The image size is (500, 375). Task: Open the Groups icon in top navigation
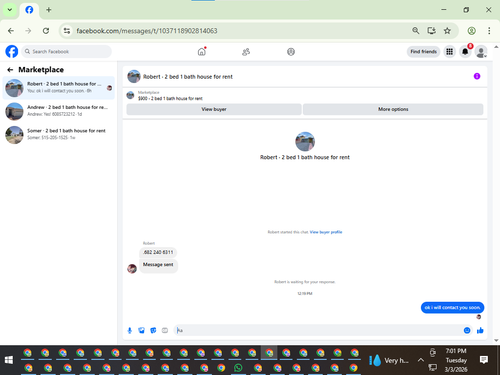(291, 52)
